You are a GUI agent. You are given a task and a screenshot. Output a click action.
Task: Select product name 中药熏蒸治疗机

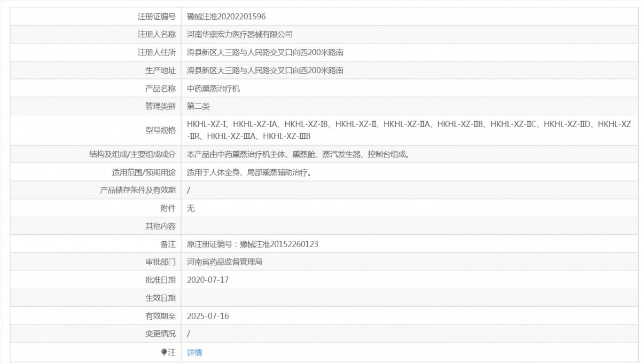214,89
